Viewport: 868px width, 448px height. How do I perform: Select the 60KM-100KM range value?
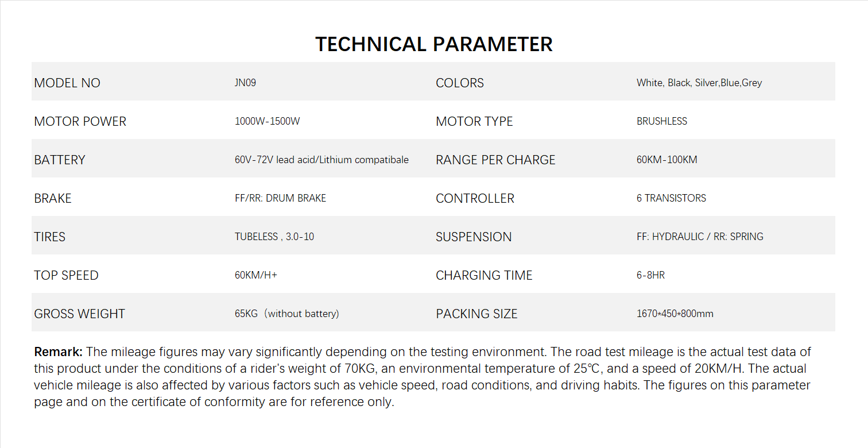[x=666, y=160]
